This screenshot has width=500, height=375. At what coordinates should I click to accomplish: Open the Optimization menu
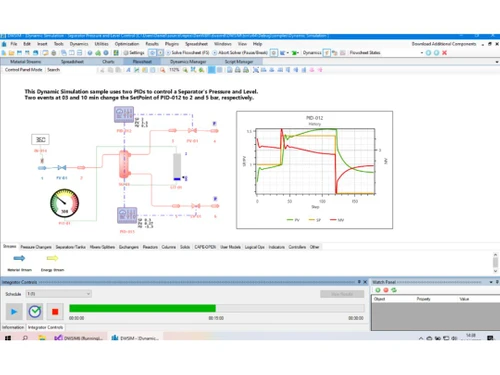click(x=127, y=44)
